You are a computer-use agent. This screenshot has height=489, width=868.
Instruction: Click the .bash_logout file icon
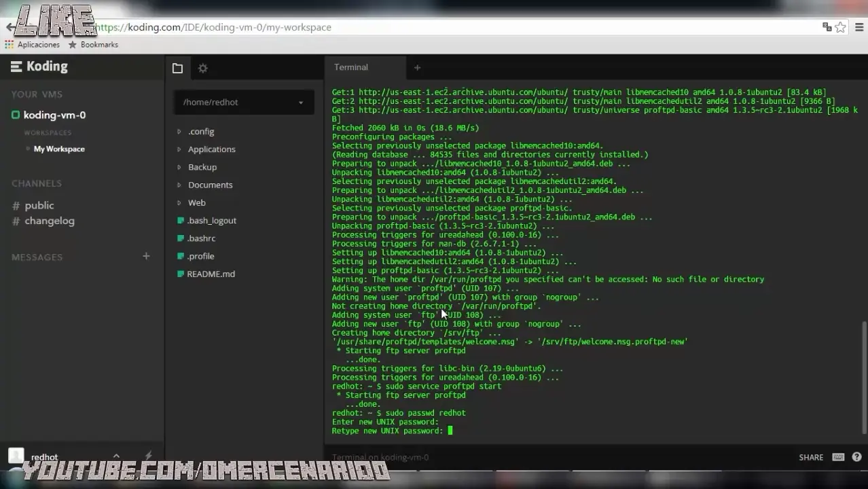click(x=181, y=221)
